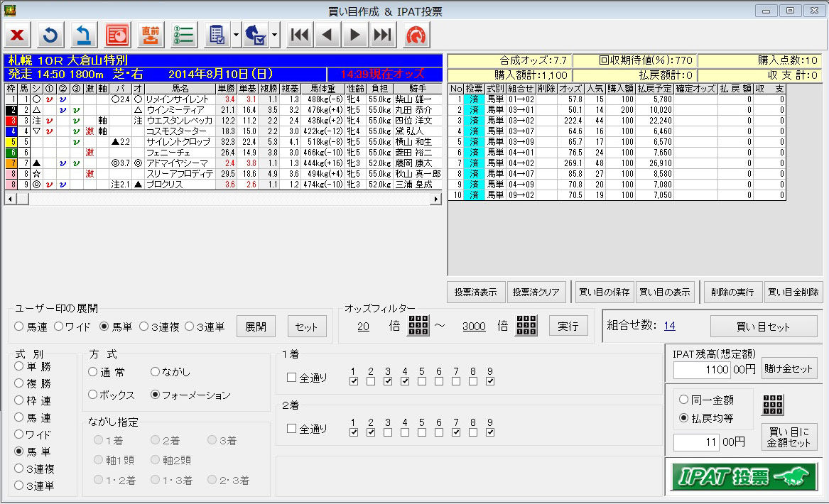The height and width of the screenshot is (504, 829).
Task: Uncheck horse 3 in 1着 row
Action: tap(388, 381)
